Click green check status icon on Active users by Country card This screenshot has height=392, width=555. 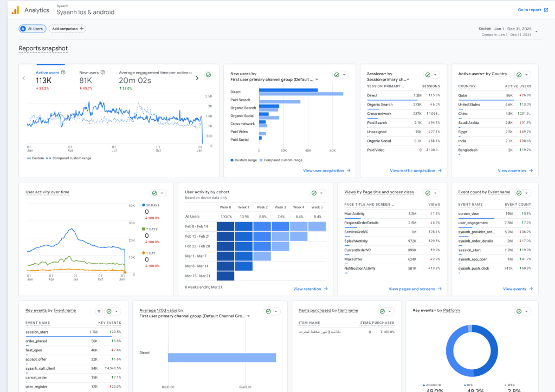pos(519,75)
